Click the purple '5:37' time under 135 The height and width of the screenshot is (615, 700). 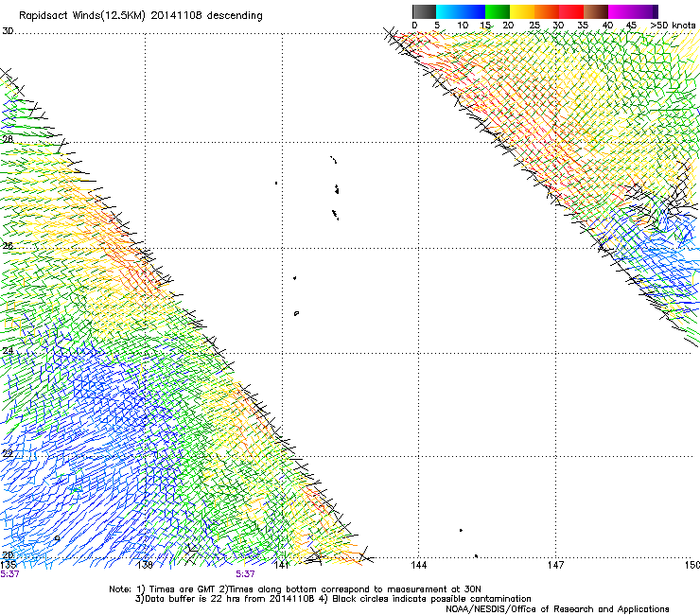[x=9, y=574]
